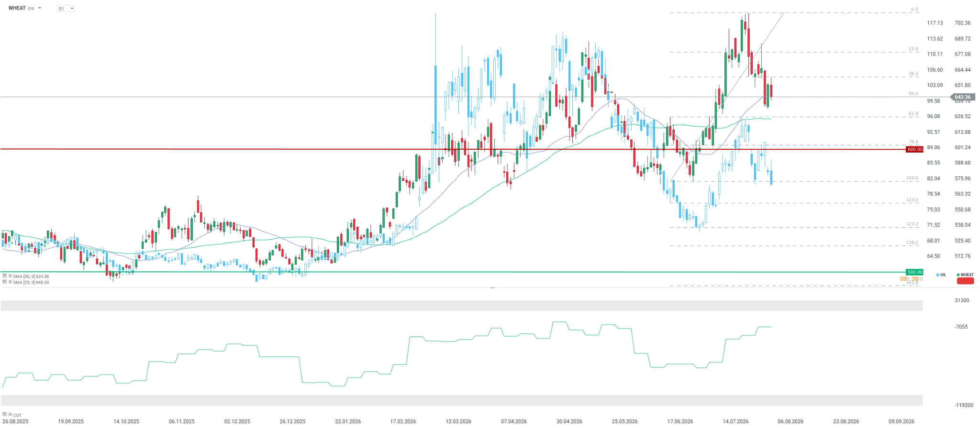Click the 26.12.2025 date on time axis
Viewport: 980px width, 429px height.
coord(293,421)
